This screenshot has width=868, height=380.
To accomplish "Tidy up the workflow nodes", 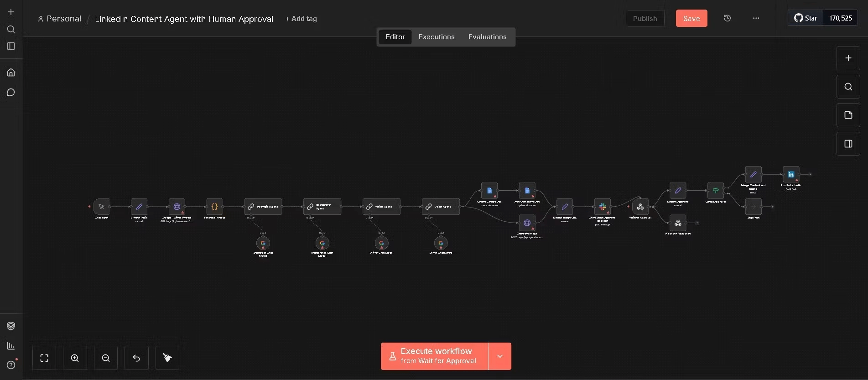I will (167, 358).
